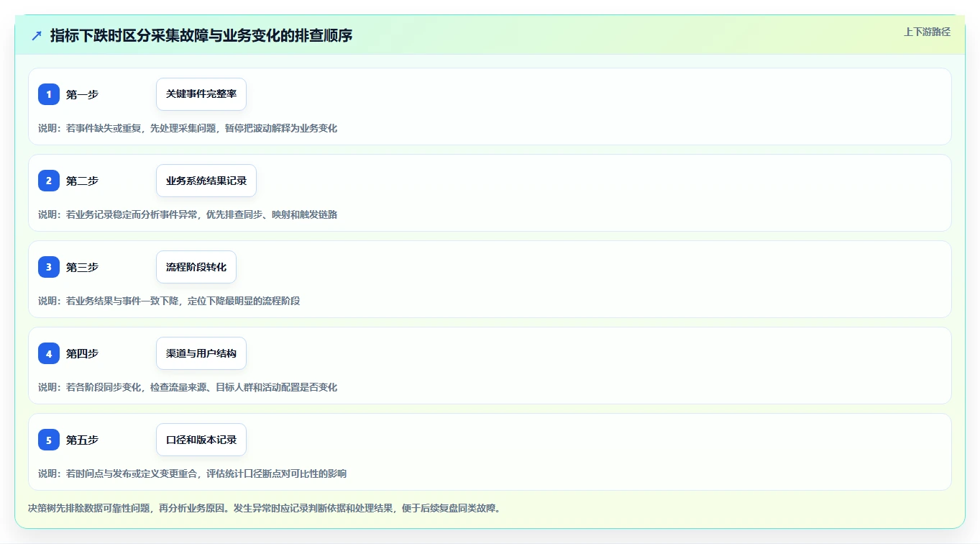
Task: Click the note starting 若业务记录稳定而分析事件异常
Action: coord(188,214)
